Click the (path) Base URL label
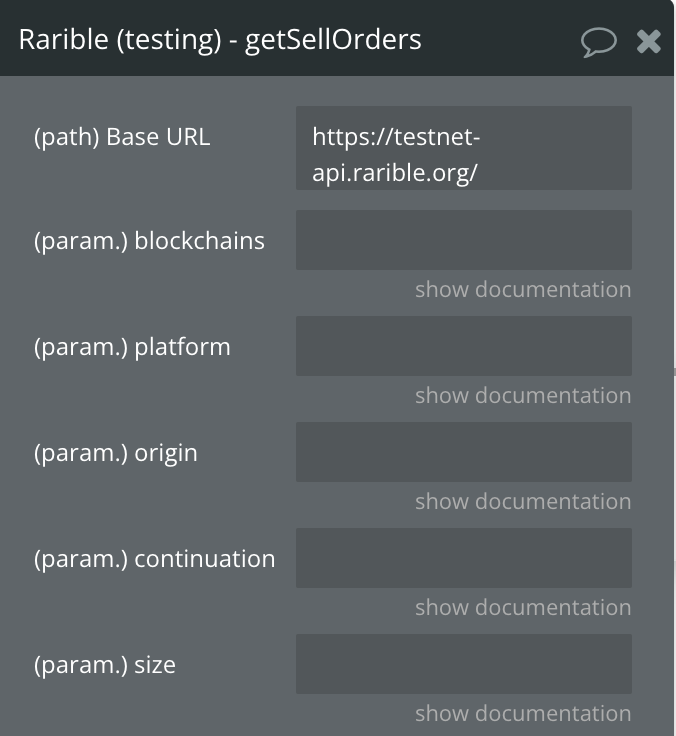 coord(122,138)
